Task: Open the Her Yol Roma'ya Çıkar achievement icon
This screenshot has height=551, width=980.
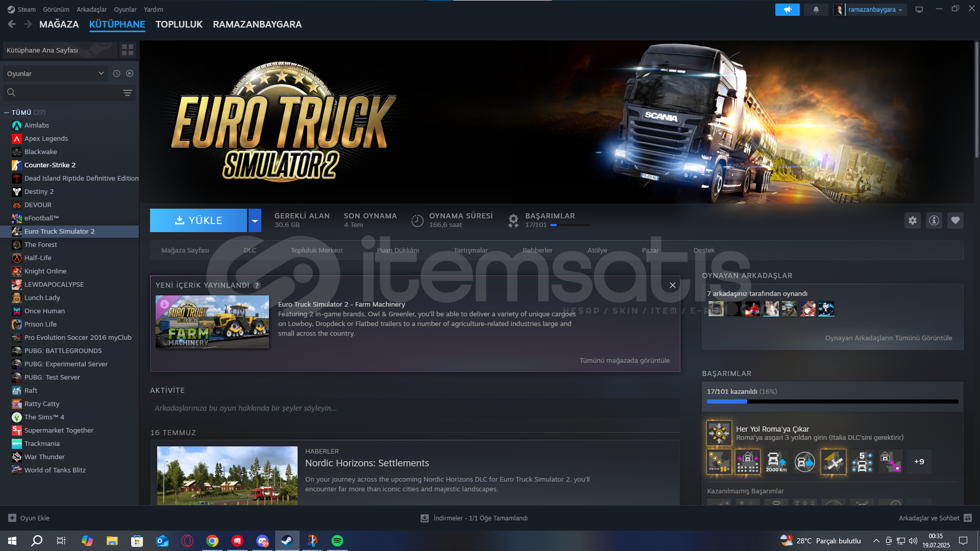Action: click(719, 433)
